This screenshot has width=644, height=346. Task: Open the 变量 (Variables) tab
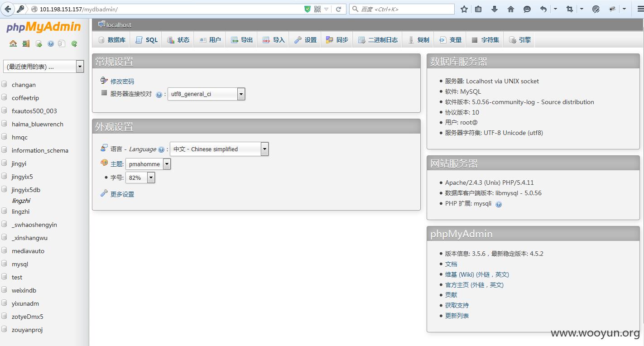[x=450, y=40]
